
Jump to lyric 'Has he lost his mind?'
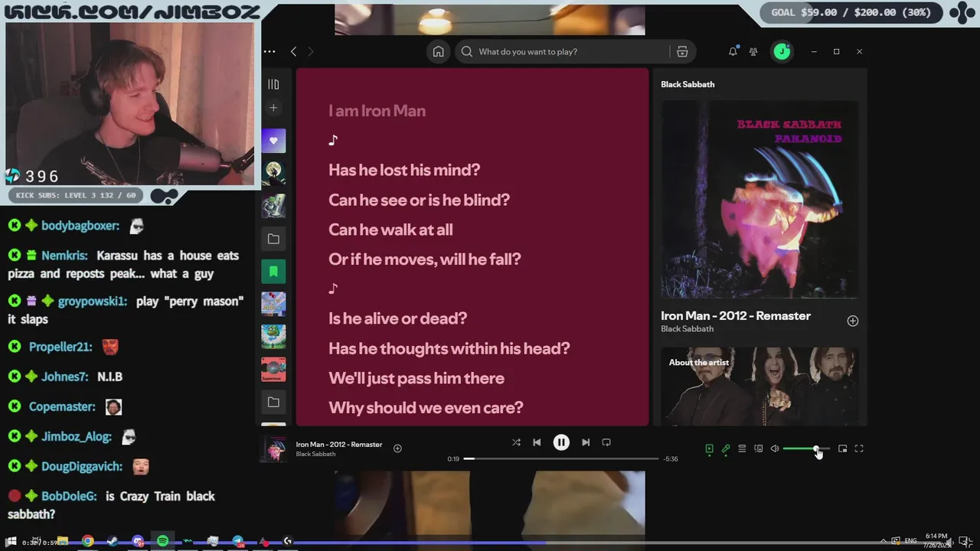[404, 170]
